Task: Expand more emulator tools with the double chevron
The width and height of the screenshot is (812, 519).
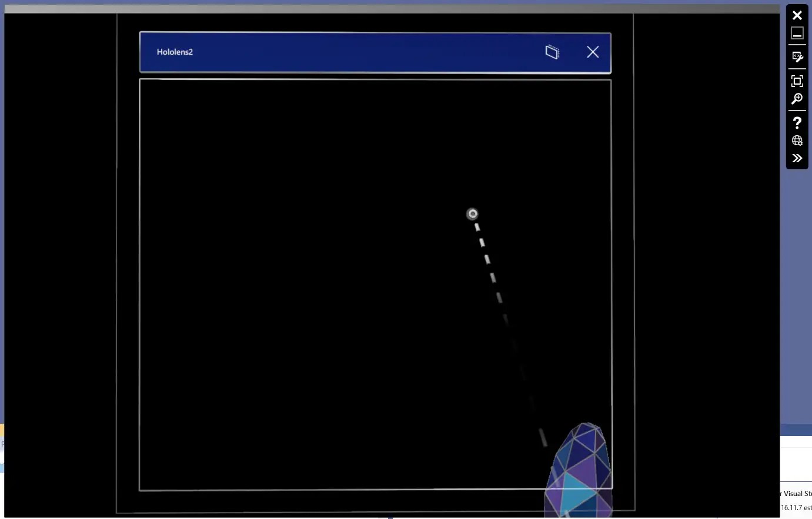Action: coord(797,158)
